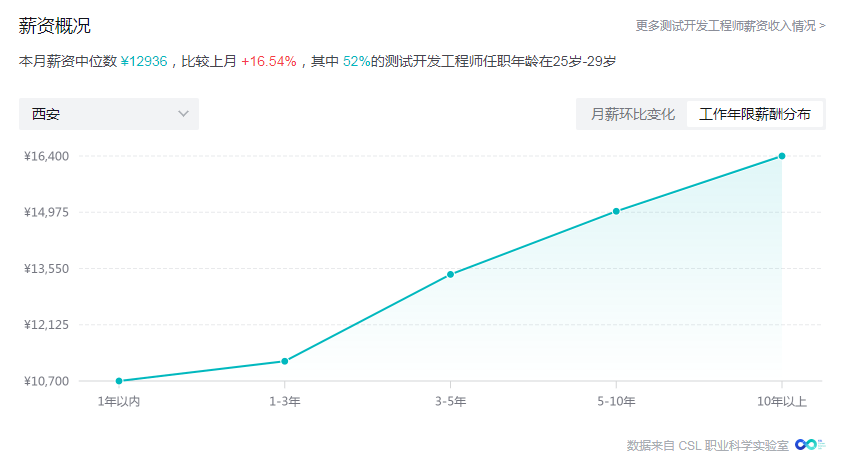Click the ¥12,125 y-axis value
This screenshot has width=844, height=464.
(46, 325)
